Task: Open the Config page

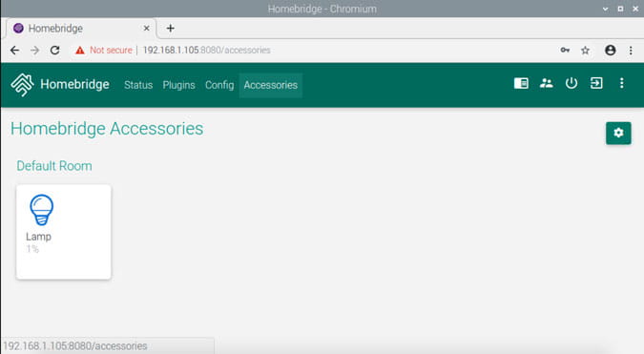Action: coord(219,85)
